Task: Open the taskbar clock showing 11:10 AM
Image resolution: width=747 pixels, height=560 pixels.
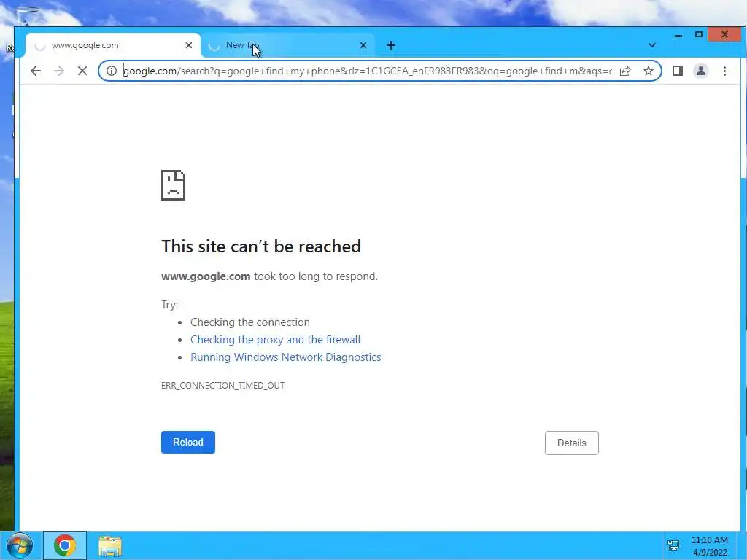Action: click(x=709, y=546)
